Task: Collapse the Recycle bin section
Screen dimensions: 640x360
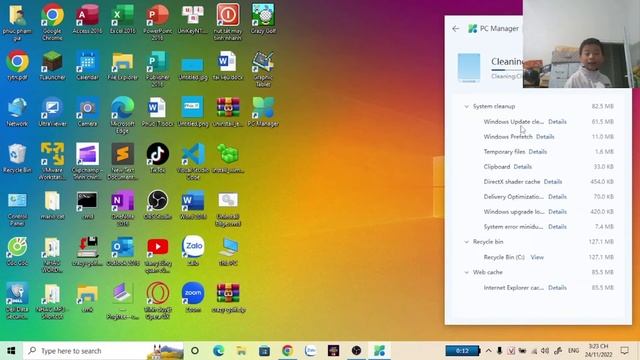Action: point(467,242)
